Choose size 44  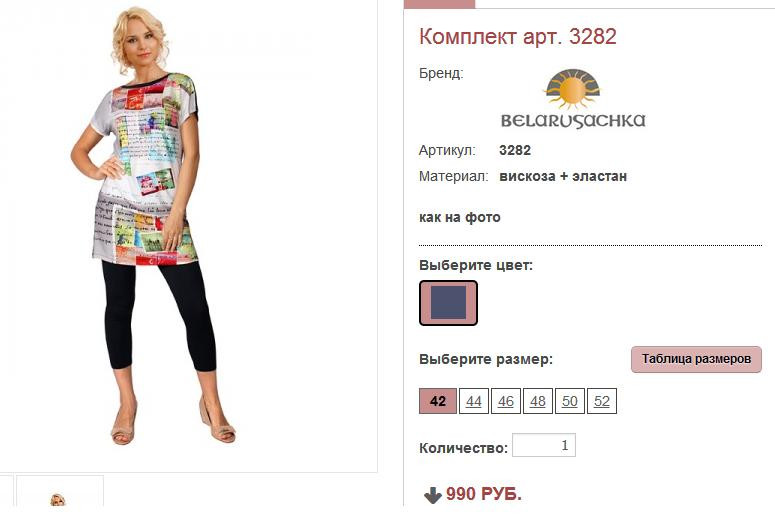coord(474,401)
